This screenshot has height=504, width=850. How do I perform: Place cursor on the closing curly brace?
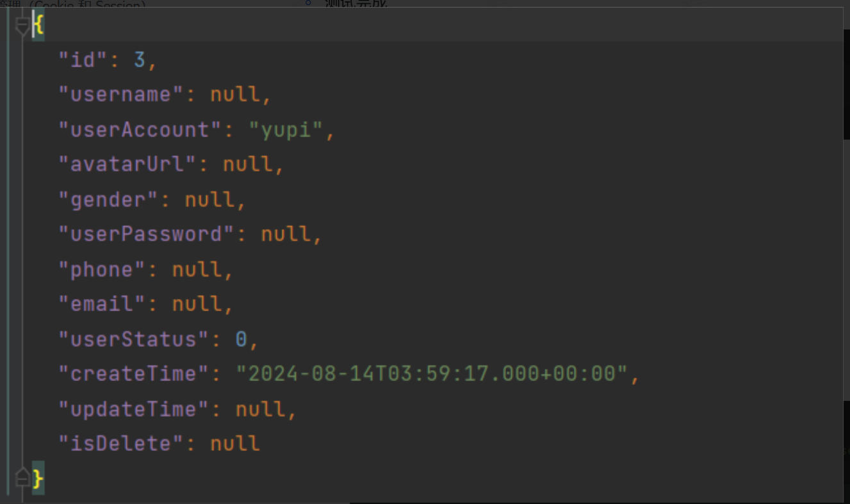tap(38, 478)
